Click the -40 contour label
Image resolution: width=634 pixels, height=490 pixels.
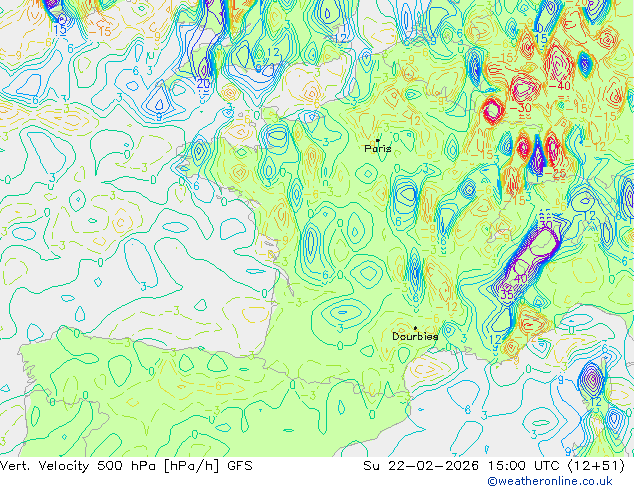pyautogui.click(x=559, y=86)
